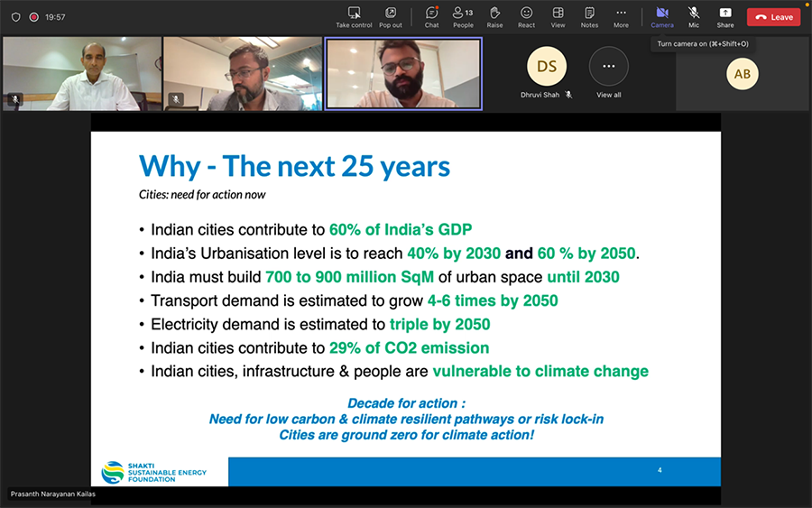Click slide number 4 in footer
Viewport: 812px width, 508px height.
660,470
